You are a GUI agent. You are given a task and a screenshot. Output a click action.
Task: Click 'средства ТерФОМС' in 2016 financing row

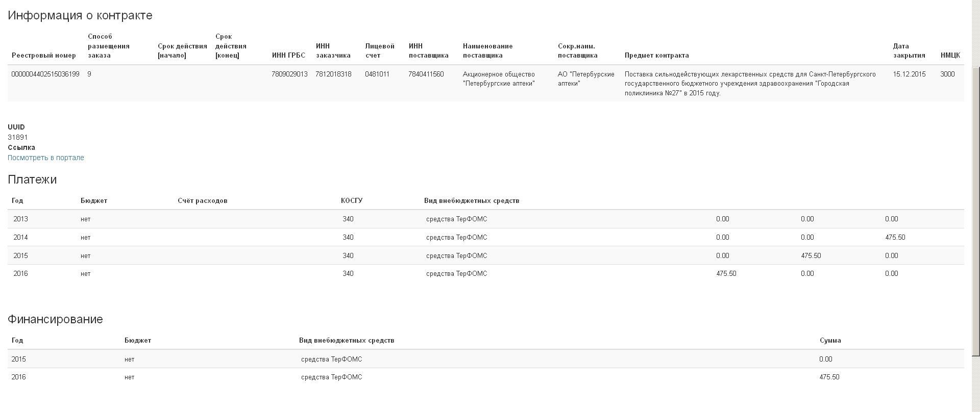(332, 377)
